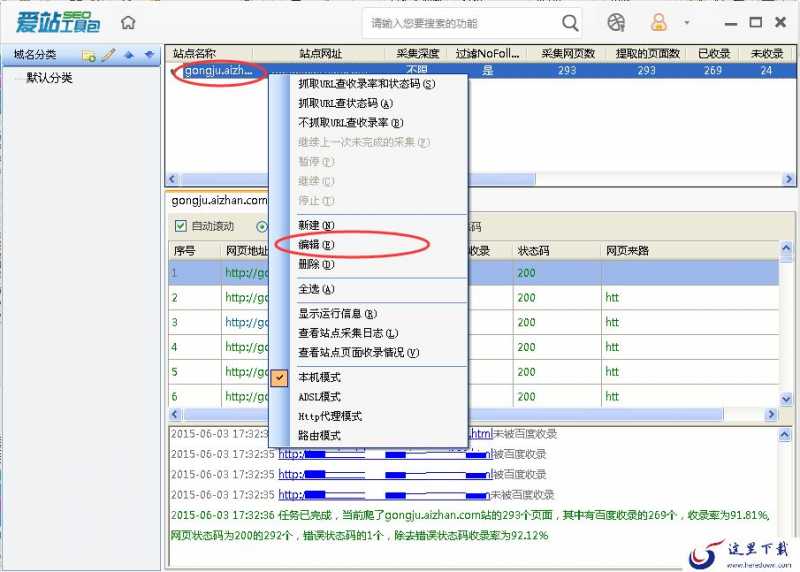Viewport: 800px width, 572px height.
Task: Select 默认分类 in the category tree
Action: (x=49, y=78)
